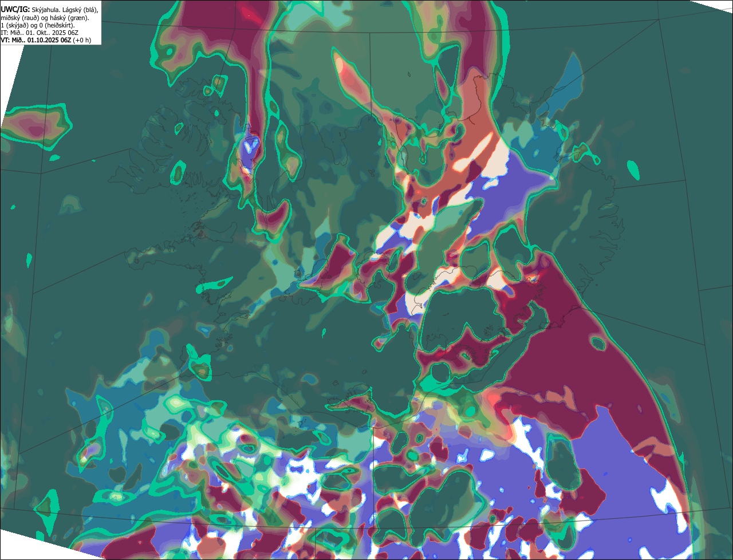Select the "Skýjahula. Lágský (blá)," legend text
Viewport: 733px width, 560px height.
pyautogui.click(x=65, y=10)
